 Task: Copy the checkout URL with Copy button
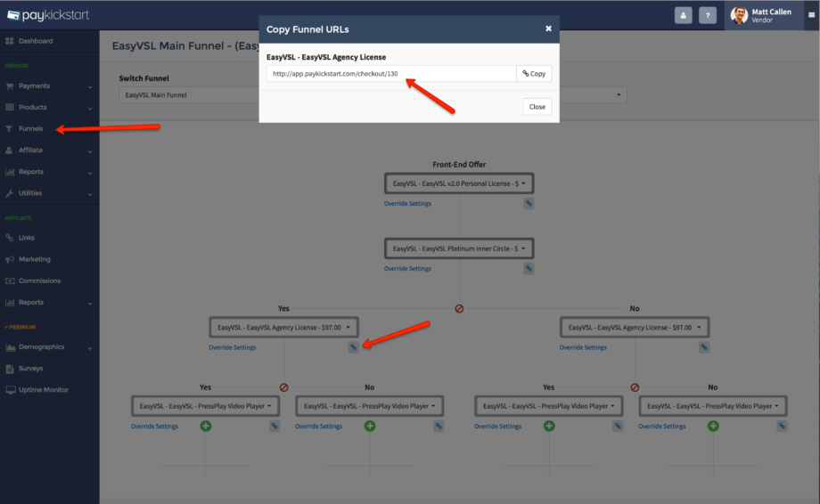click(x=534, y=74)
